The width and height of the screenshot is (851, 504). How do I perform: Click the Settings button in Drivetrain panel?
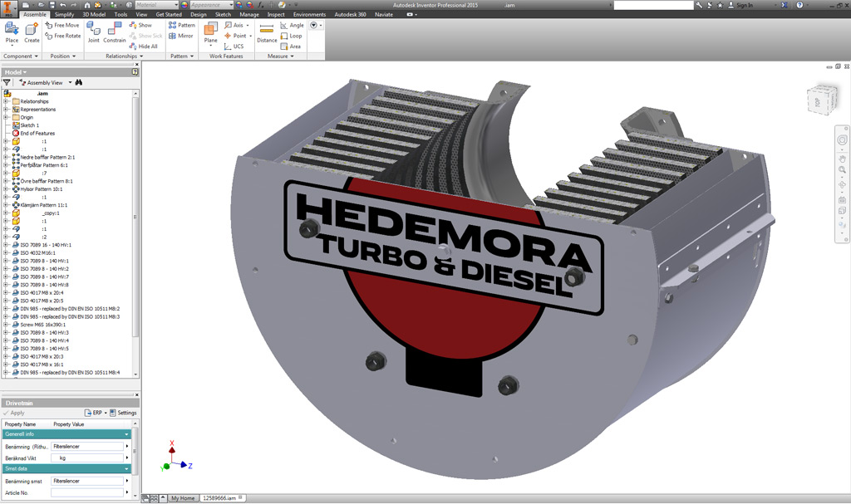(123, 413)
